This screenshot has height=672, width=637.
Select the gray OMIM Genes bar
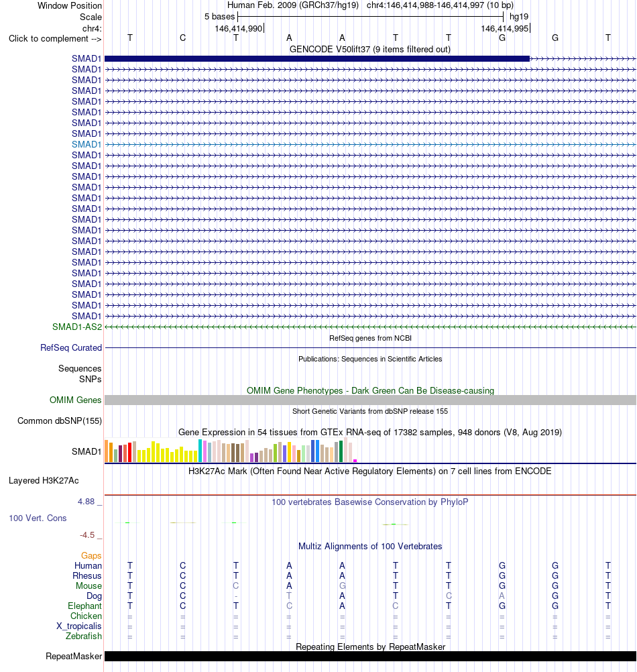(x=370, y=400)
